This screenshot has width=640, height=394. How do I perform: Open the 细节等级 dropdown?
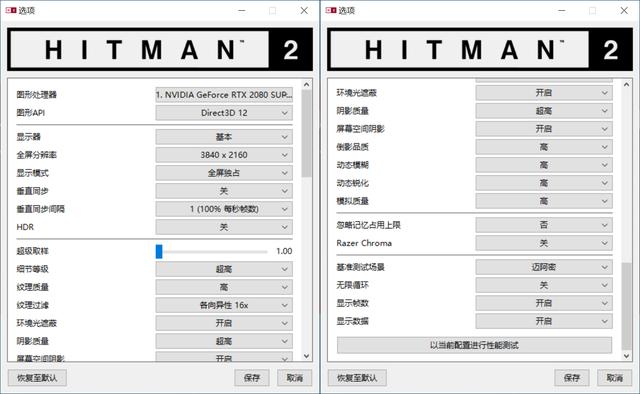point(224,269)
